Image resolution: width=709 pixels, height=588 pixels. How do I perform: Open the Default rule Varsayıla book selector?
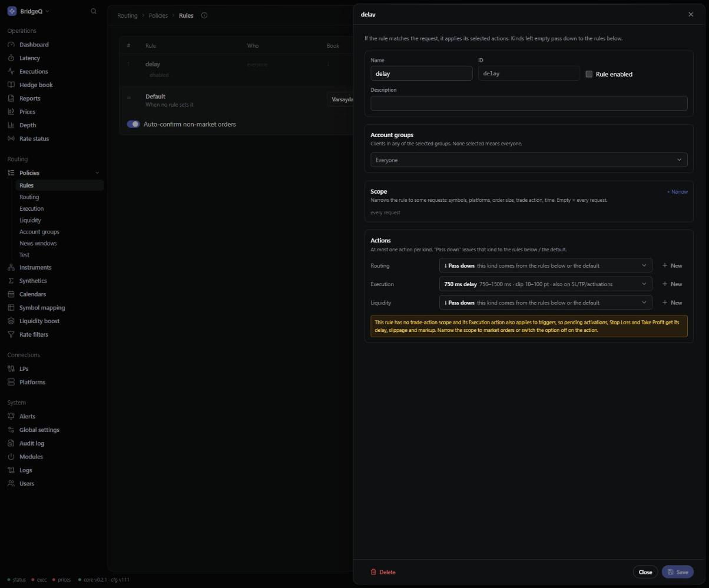pyautogui.click(x=340, y=99)
